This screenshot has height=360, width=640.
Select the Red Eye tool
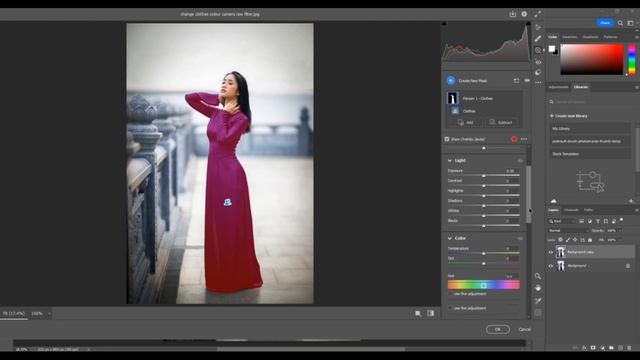538,62
